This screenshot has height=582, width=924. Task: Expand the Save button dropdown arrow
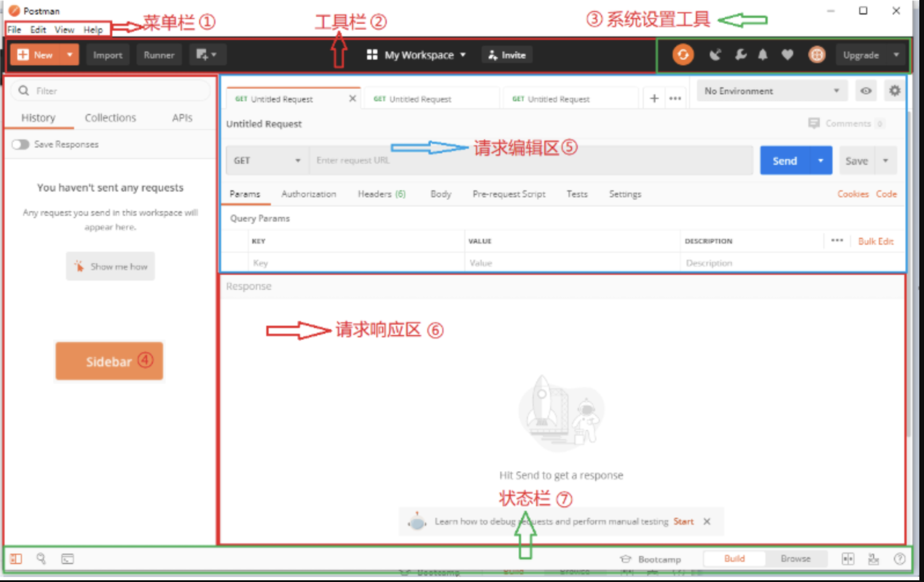886,160
